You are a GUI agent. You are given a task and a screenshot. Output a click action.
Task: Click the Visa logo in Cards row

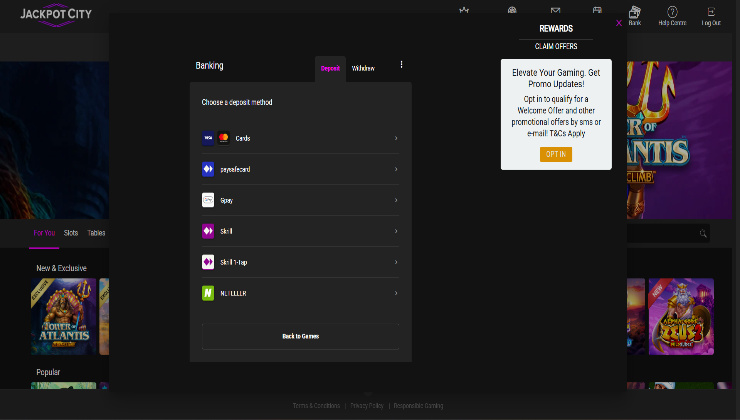pyautogui.click(x=208, y=138)
